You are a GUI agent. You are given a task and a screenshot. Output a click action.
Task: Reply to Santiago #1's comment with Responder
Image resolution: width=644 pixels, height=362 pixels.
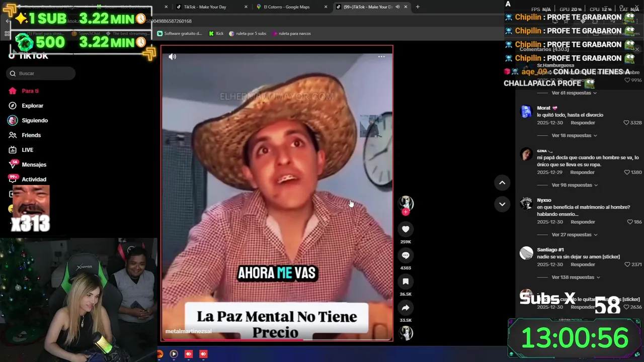tap(583, 264)
